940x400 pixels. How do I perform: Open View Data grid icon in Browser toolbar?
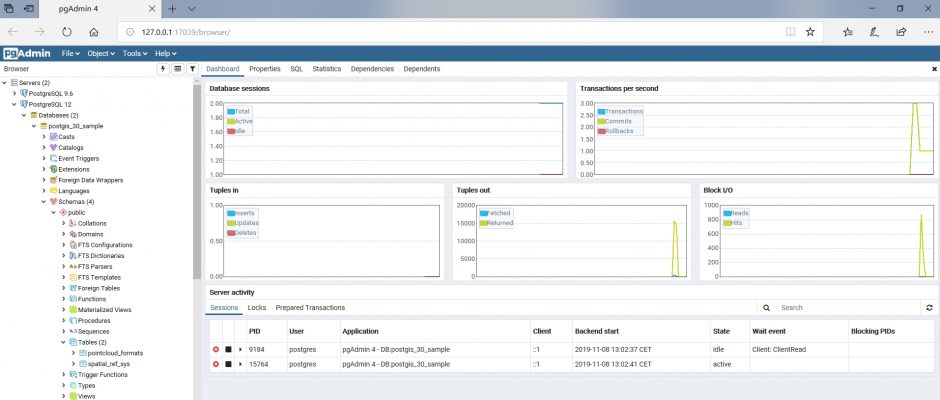178,69
